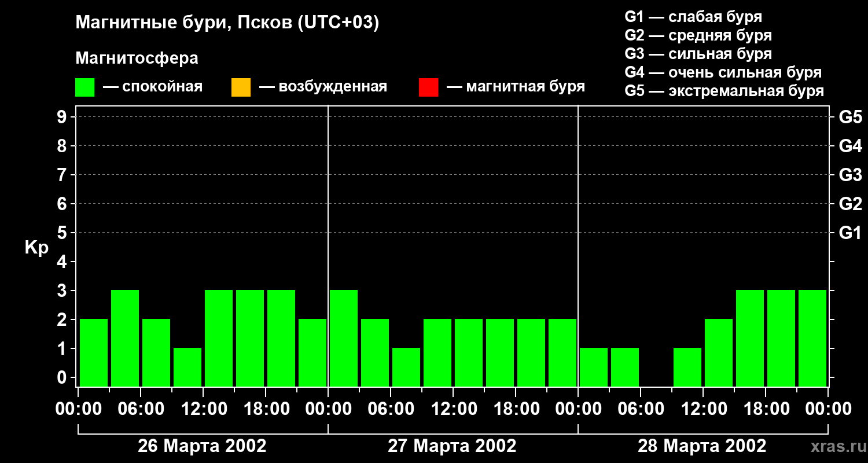Click the '12:00' time label for 28 Марта

click(703, 409)
